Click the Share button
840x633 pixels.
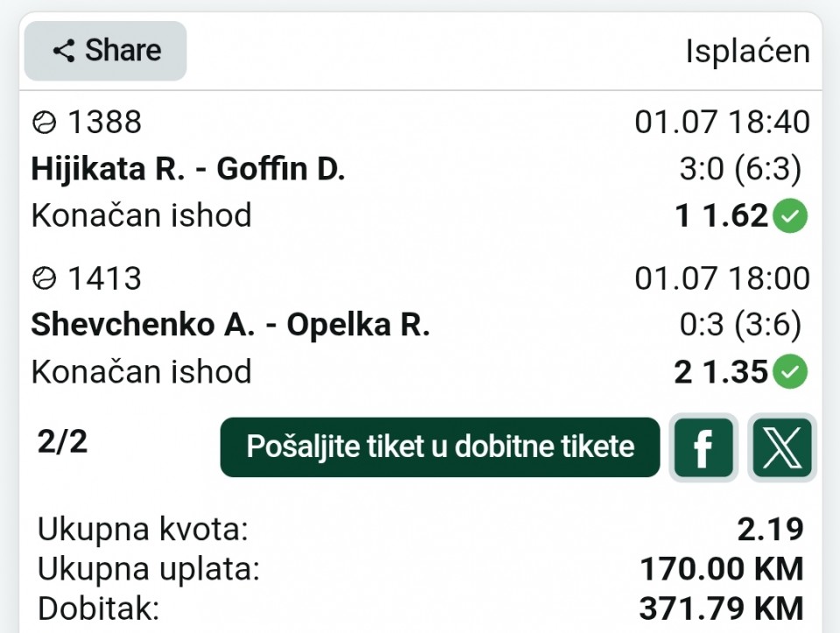pos(106,51)
